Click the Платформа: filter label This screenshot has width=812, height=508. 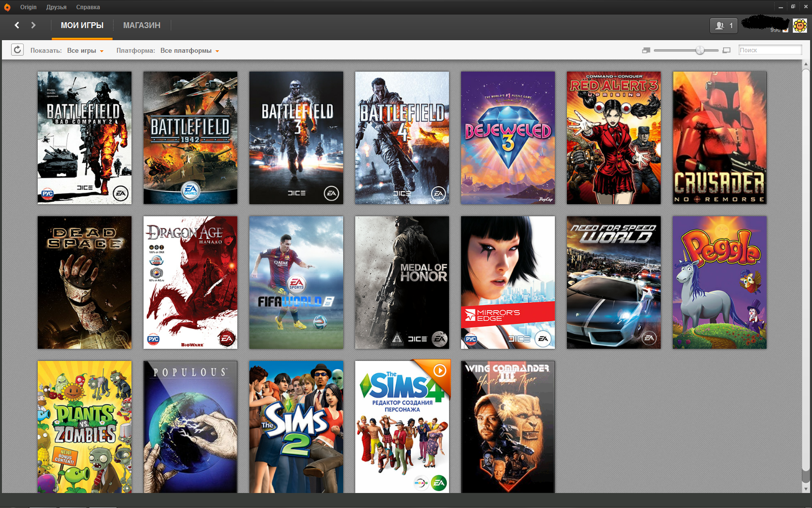pos(135,51)
